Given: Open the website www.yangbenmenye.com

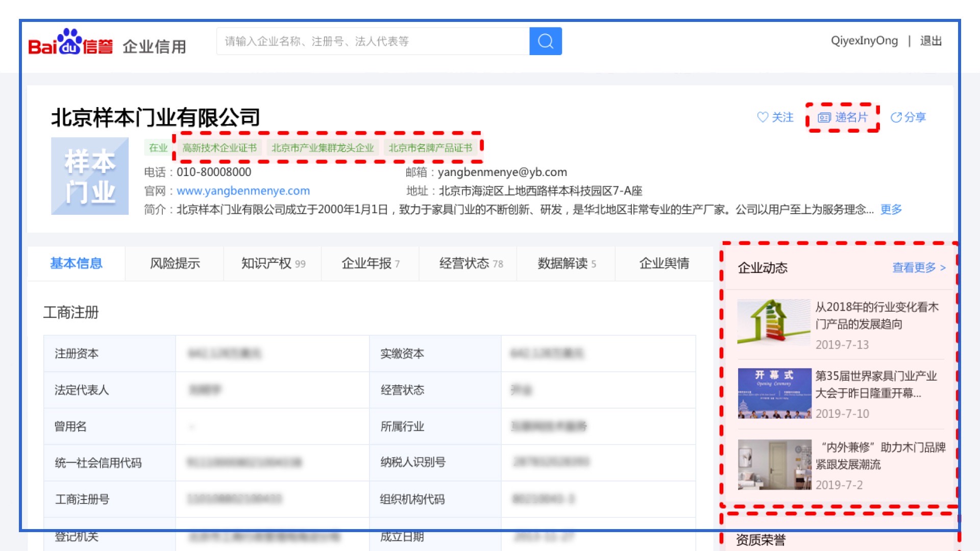Looking at the screenshot, I should [243, 191].
